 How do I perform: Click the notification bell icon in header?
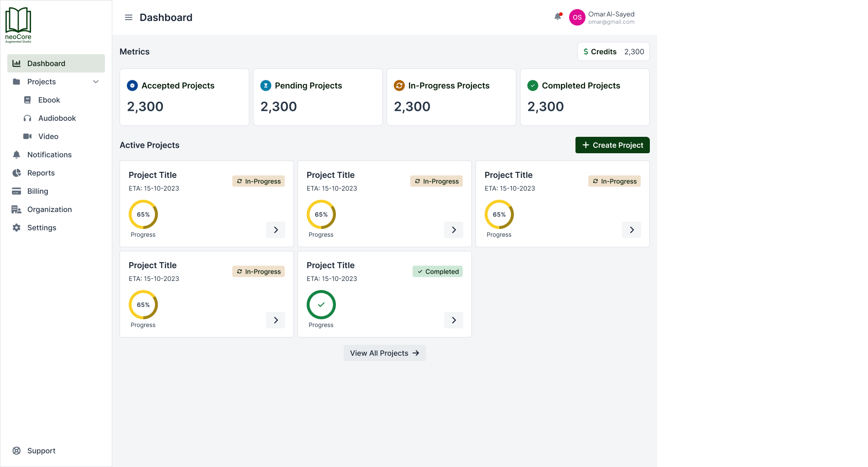557,17
